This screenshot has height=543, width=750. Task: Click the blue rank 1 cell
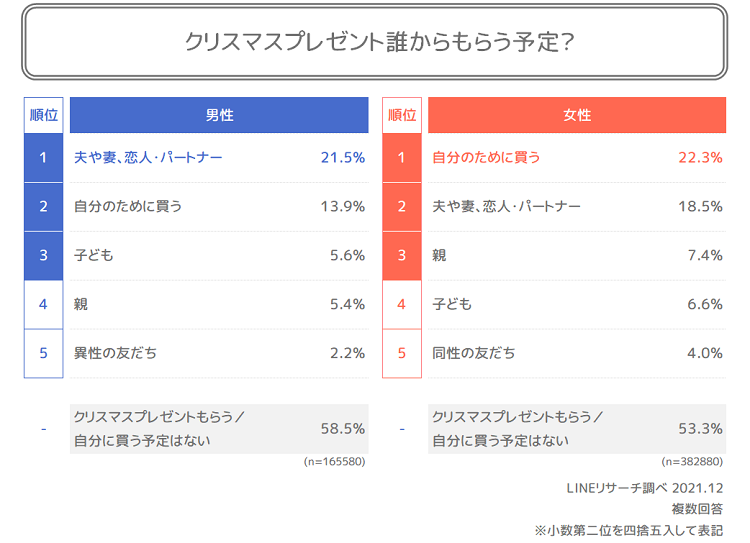point(44,157)
